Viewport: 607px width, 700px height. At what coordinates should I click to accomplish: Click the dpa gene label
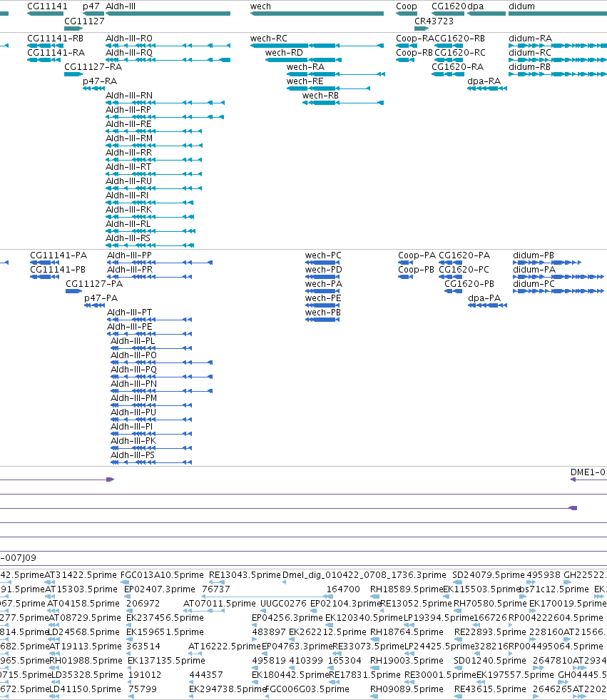point(475,6)
